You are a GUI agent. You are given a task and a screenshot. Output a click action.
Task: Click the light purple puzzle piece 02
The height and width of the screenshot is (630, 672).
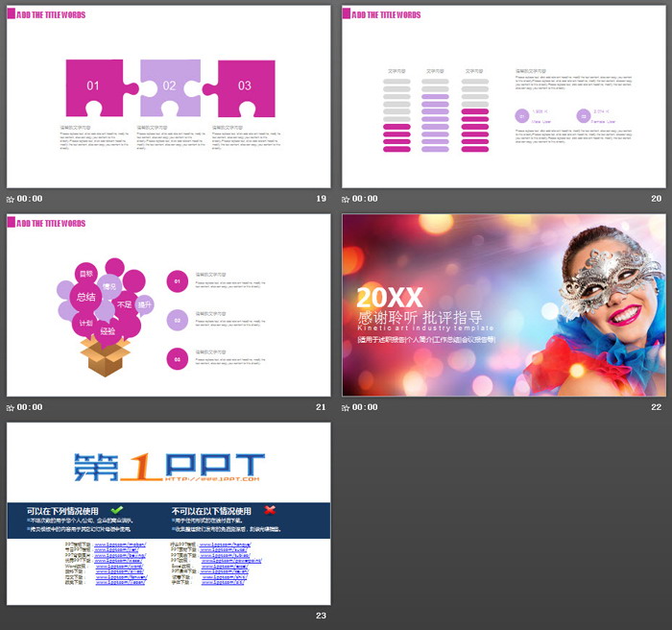click(170, 86)
